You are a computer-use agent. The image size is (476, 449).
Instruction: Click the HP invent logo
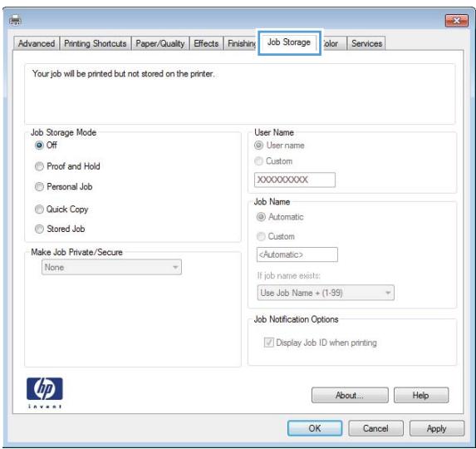(45, 392)
